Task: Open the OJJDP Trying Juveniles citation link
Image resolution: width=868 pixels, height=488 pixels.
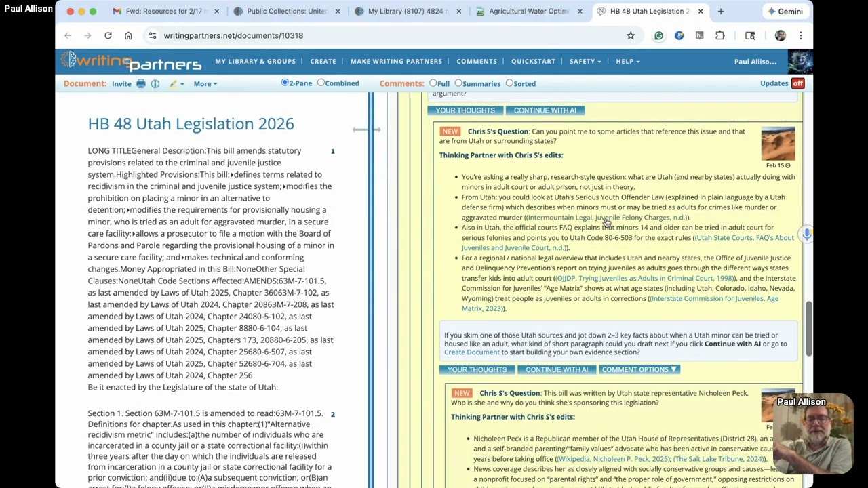Action: pos(645,278)
